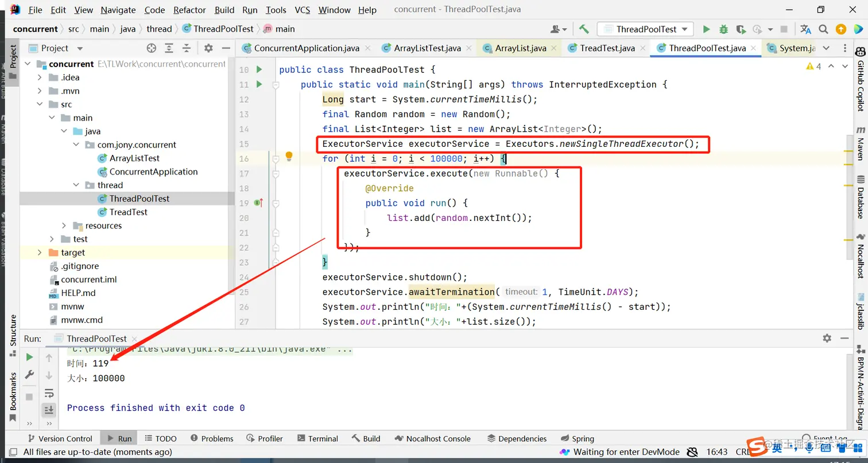Expand the resources folder

pyautogui.click(x=64, y=225)
